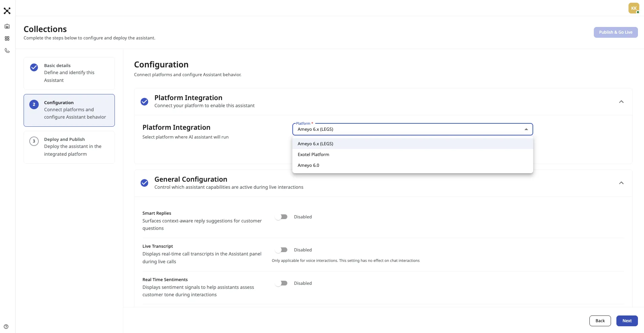Screen dimensions: 644x333
Task: Close the Platform dropdown via its arrow
Action: 526,129
